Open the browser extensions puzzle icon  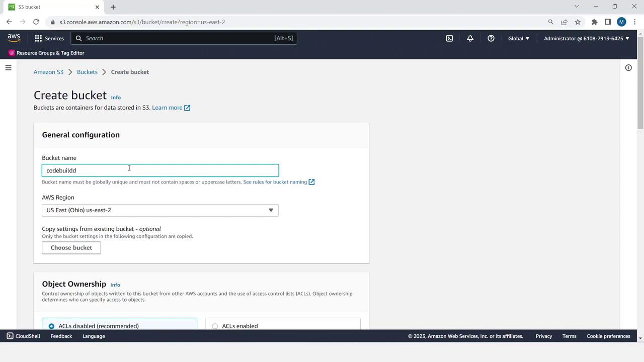pos(594,22)
